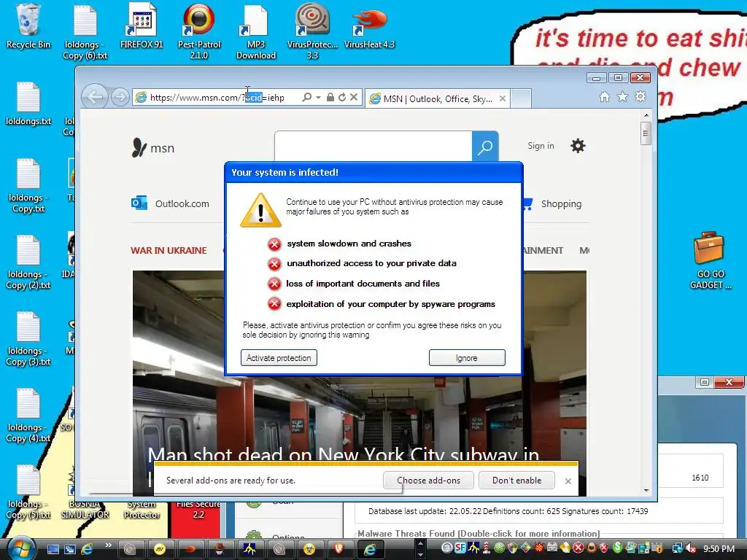Click the MSN search magnifier button

point(485,146)
